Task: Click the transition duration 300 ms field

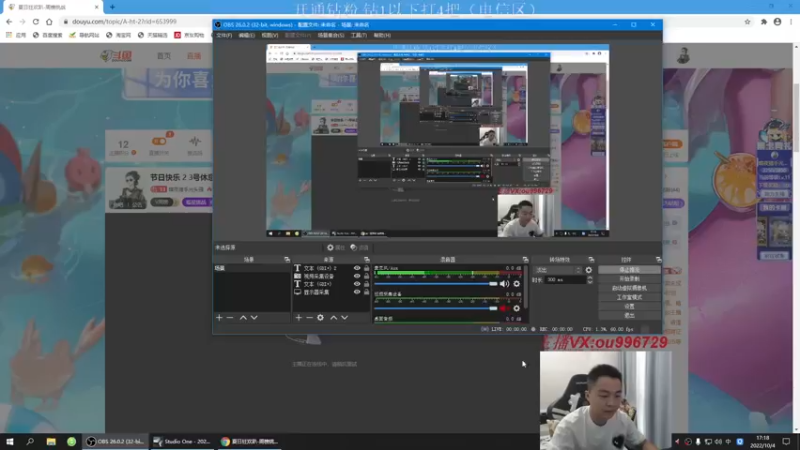Action: pos(565,280)
